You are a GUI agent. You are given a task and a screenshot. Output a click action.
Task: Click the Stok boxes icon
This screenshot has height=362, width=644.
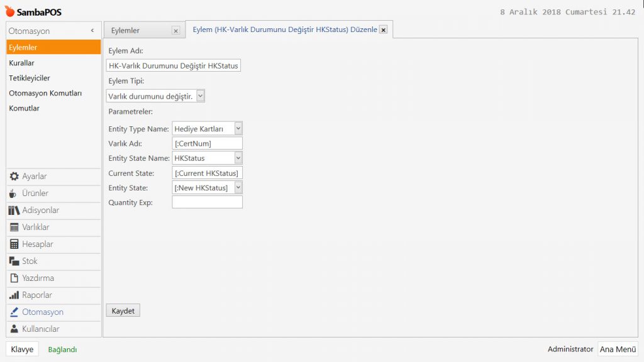pyautogui.click(x=14, y=261)
